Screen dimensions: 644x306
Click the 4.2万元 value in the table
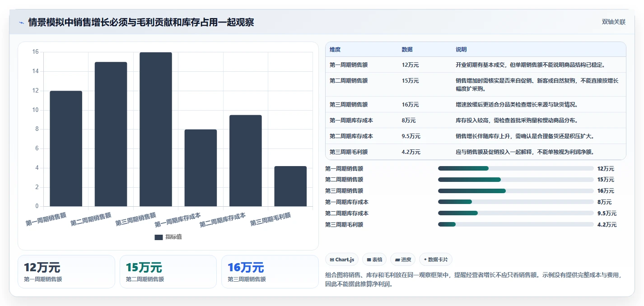tap(411, 152)
